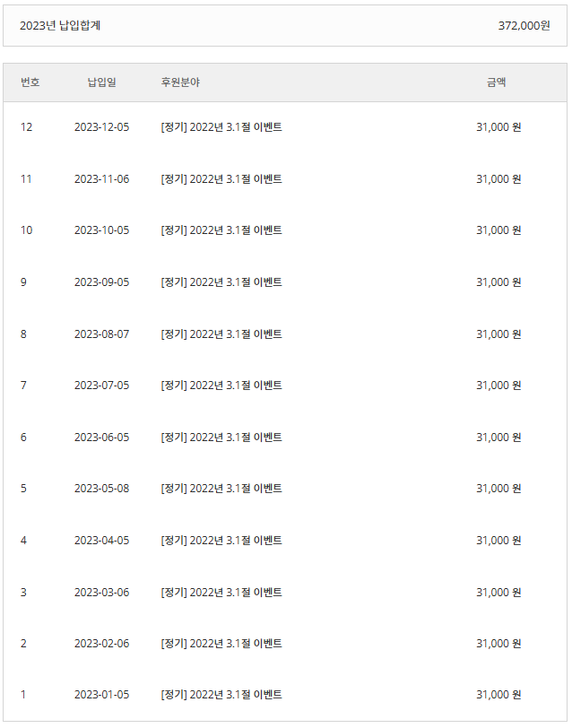Open the [정기] entry in row 6

click(221, 438)
